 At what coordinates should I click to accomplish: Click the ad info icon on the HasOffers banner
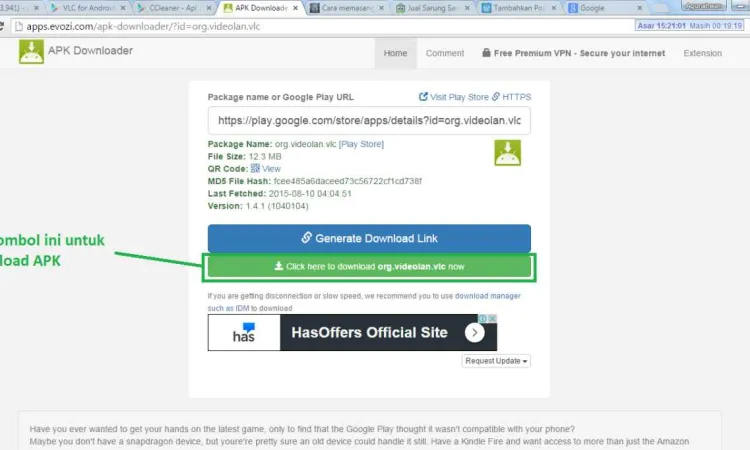click(483, 318)
